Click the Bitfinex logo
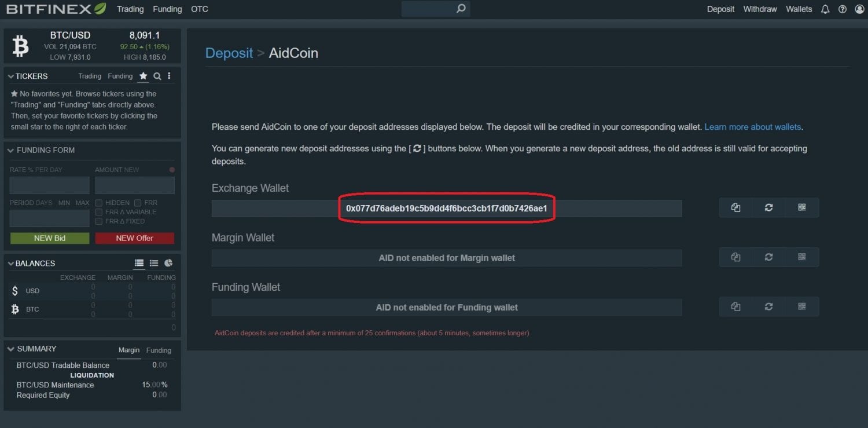The width and height of the screenshot is (868, 428). (57, 9)
